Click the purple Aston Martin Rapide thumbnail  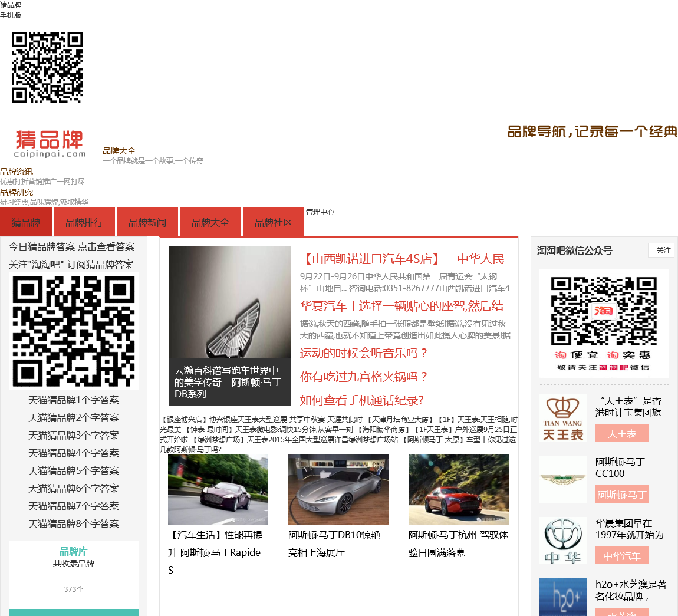tap(218, 490)
